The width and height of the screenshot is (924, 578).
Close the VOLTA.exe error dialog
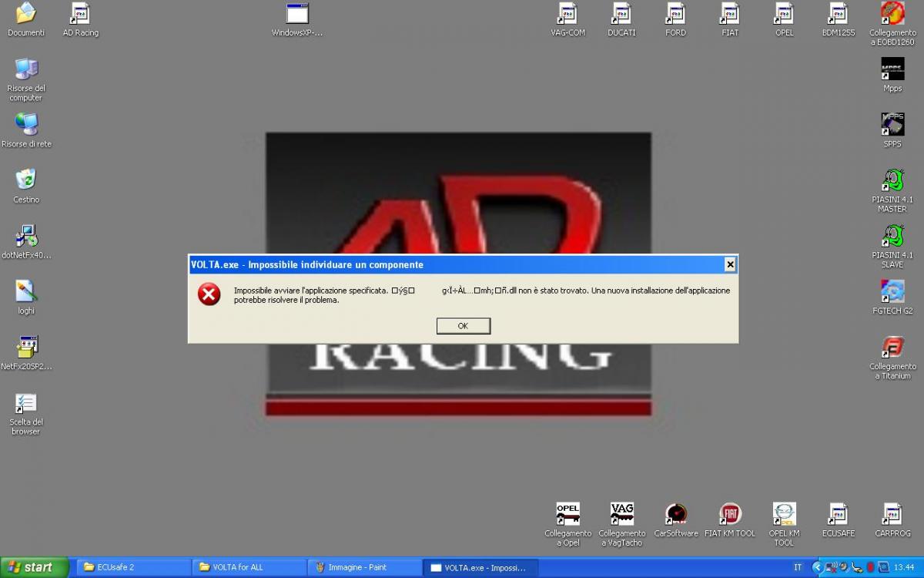[730, 264]
